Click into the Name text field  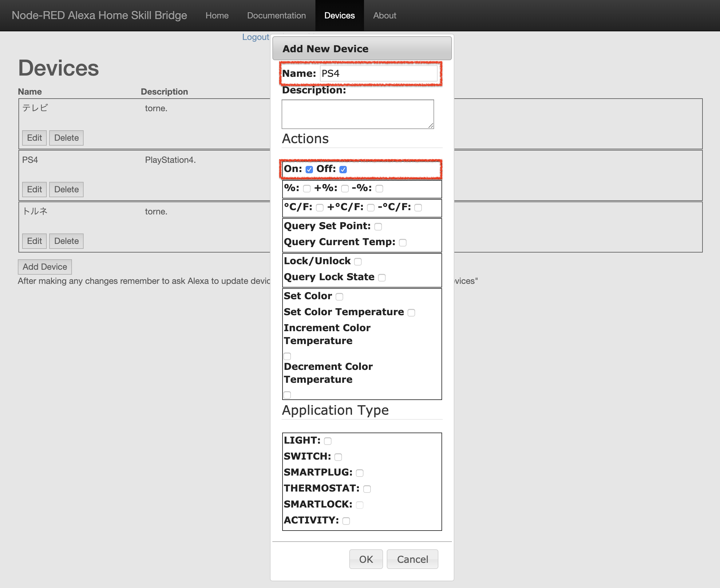(x=378, y=73)
